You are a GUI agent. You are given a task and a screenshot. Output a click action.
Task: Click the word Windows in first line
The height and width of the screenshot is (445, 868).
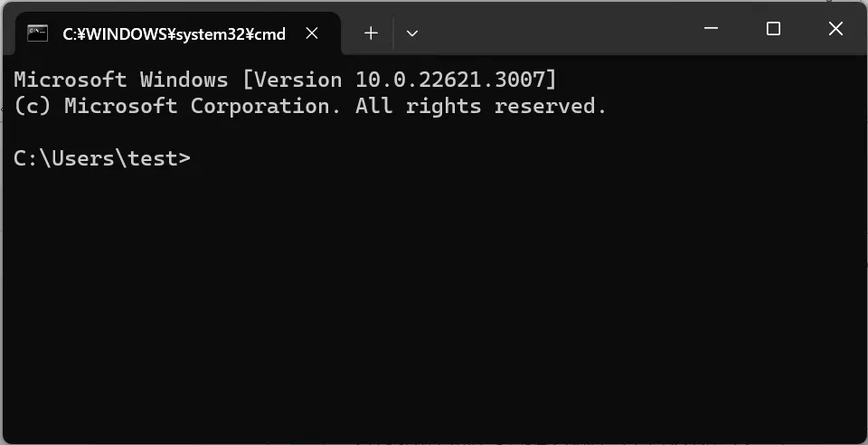[x=184, y=80]
